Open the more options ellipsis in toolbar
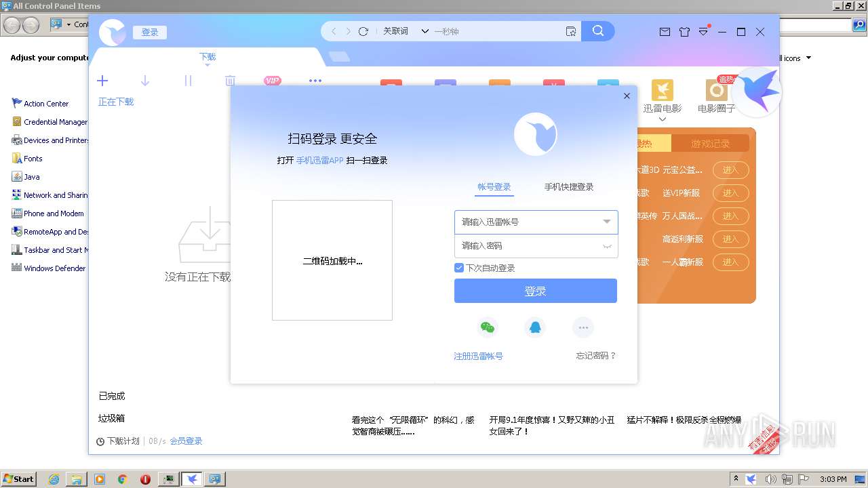The width and height of the screenshot is (868, 488). [x=315, y=81]
